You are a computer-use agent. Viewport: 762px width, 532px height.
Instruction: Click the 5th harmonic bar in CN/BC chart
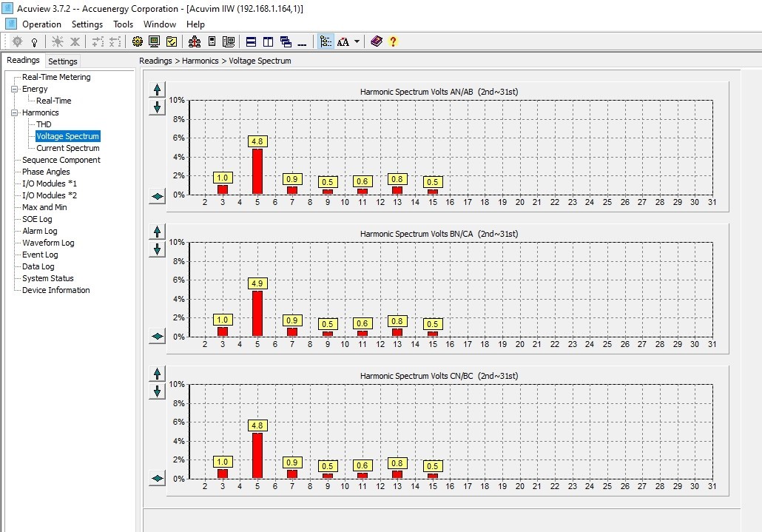[257, 456]
